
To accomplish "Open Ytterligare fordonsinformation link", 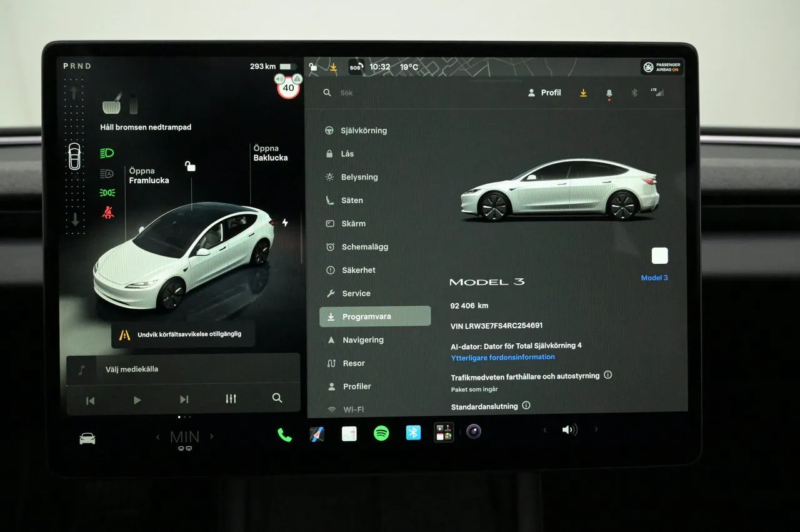I will [503, 357].
